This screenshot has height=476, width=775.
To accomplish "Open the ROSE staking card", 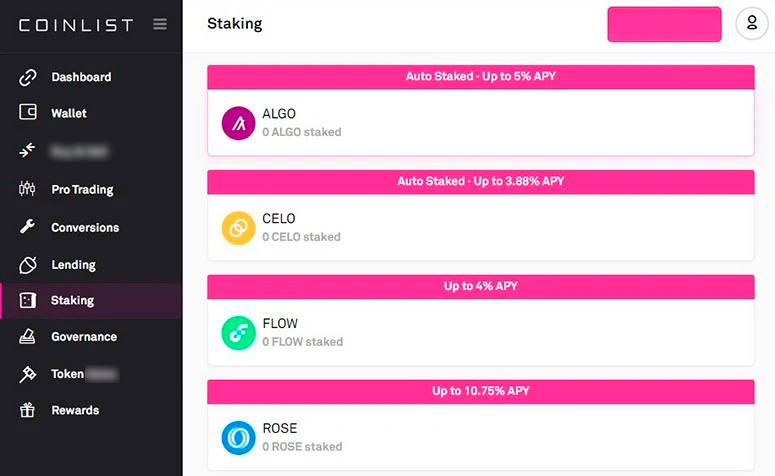I will pos(480,438).
